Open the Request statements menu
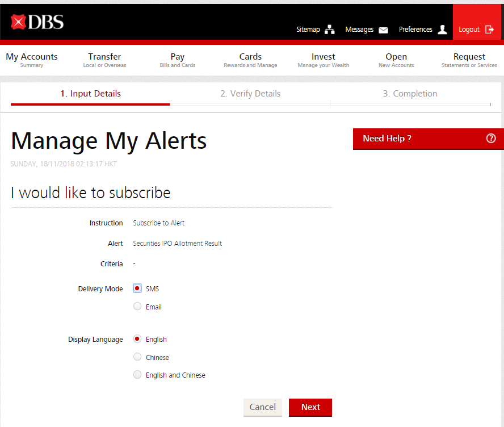 [x=469, y=60]
